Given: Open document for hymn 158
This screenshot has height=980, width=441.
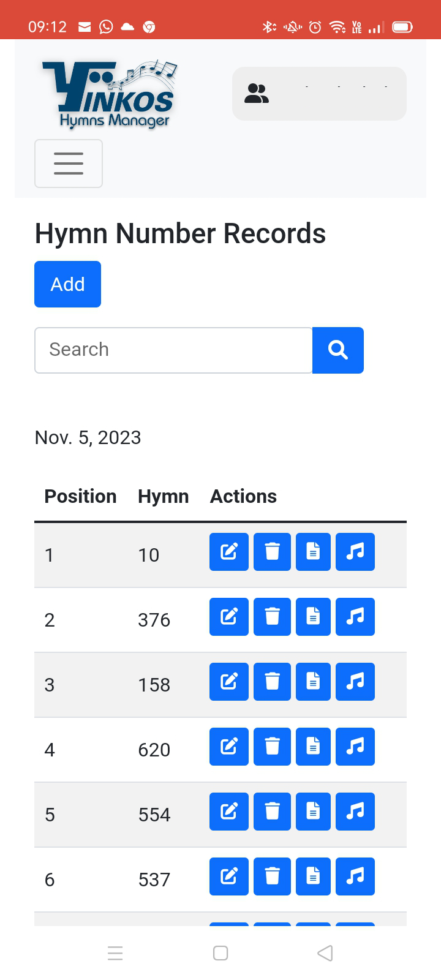Looking at the screenshot, I should (x=313, y=682).
